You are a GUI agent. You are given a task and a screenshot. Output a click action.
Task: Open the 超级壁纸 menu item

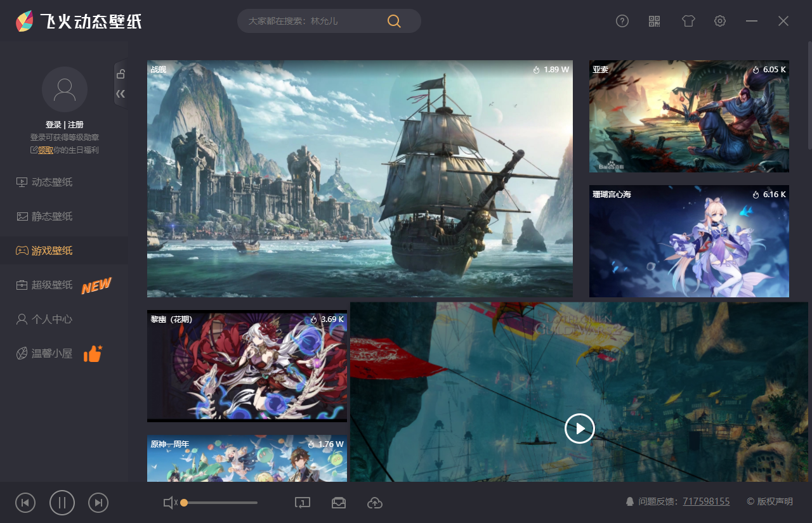pyautogui.click(x=64, y=285)
